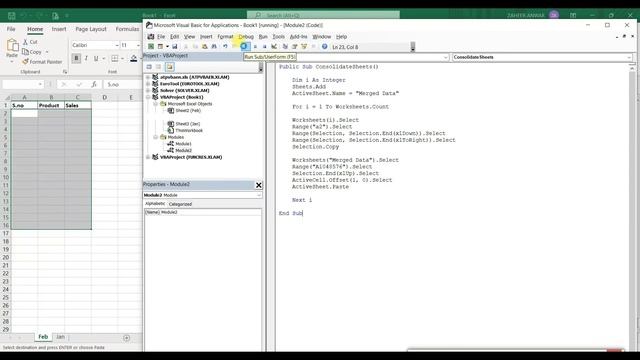Click the Break pause icon in VBA toolbar

255,47
